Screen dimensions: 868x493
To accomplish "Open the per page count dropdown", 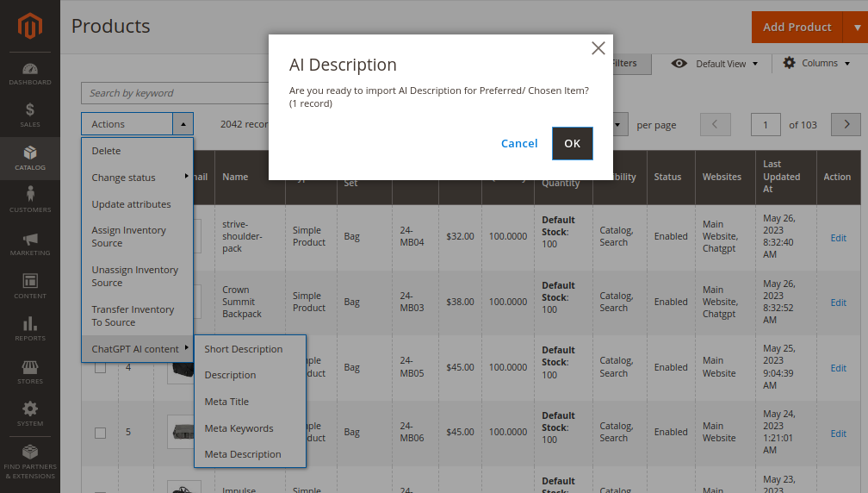I will (x=617, y=125).
